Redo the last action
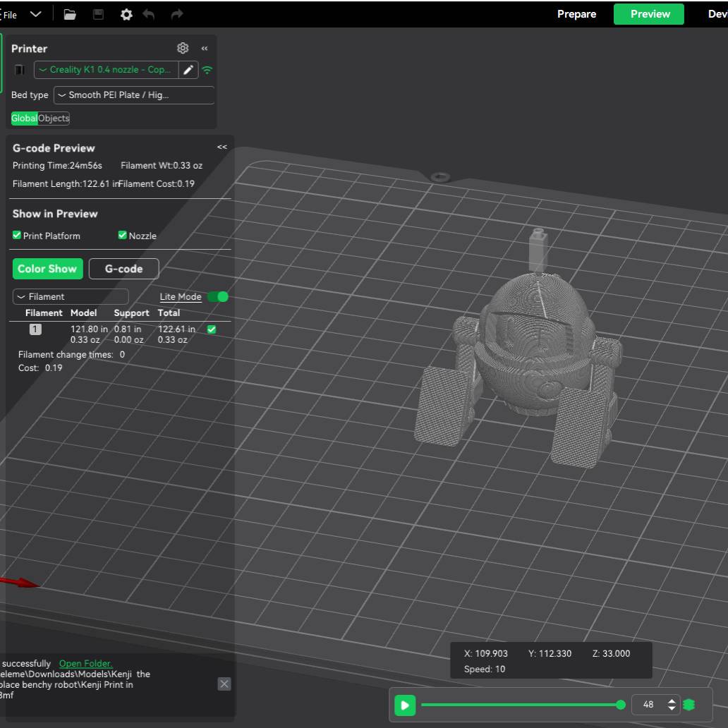The height and width of the screenshot is (728, 728). click(177, 14)
